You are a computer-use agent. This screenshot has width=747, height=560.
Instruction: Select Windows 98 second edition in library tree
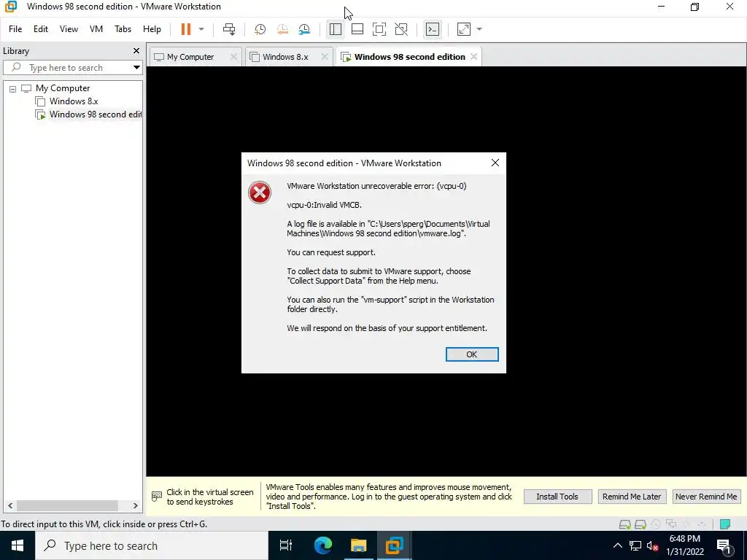coord(96,114)
